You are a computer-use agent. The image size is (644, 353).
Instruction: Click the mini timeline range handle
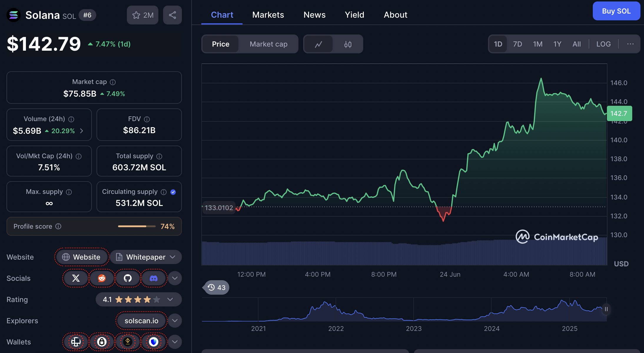[606, 309]
